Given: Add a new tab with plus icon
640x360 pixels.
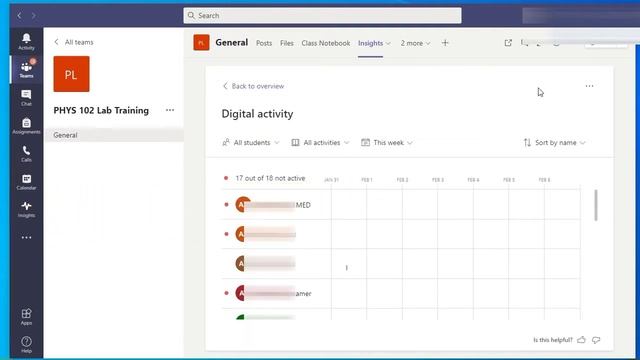Looking at the screenshot, I should click(x=445, y=42).
